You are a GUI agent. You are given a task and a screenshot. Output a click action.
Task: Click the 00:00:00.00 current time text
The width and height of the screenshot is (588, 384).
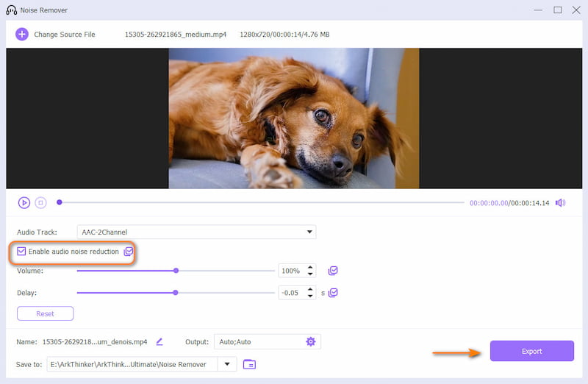(x=489, y=203)
